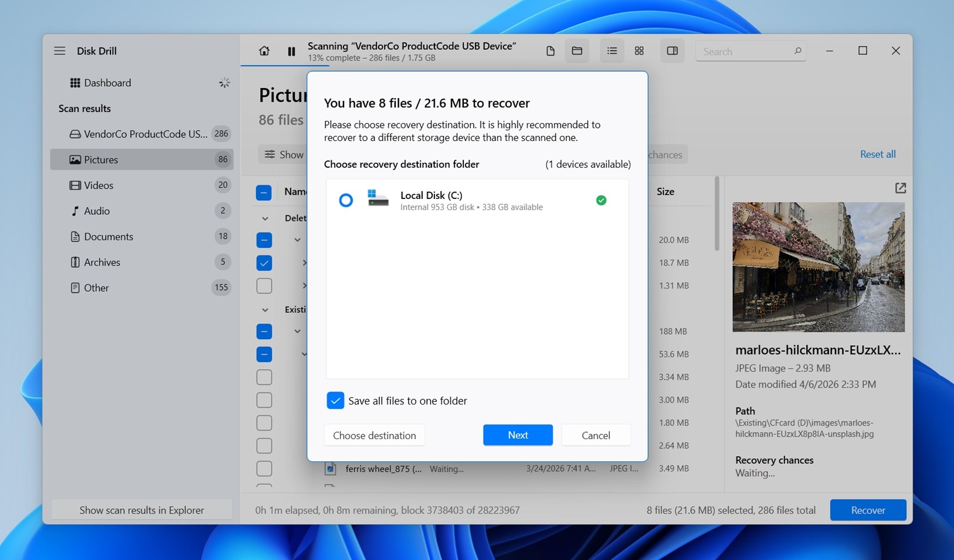Collapse the 20.0 MB folder chevron

click(298, 240)
